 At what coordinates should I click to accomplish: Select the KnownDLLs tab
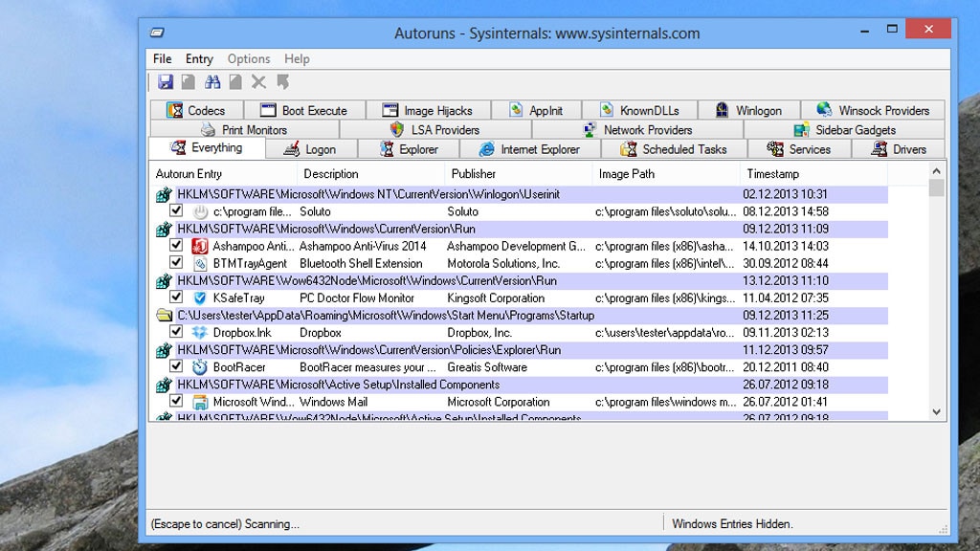tap(639, 111)
